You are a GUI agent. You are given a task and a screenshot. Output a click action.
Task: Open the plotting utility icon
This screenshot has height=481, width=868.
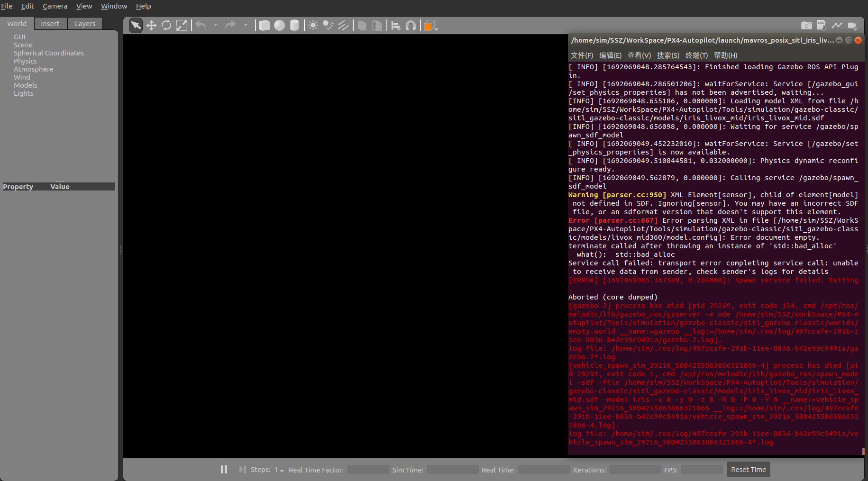click(836, 25)
